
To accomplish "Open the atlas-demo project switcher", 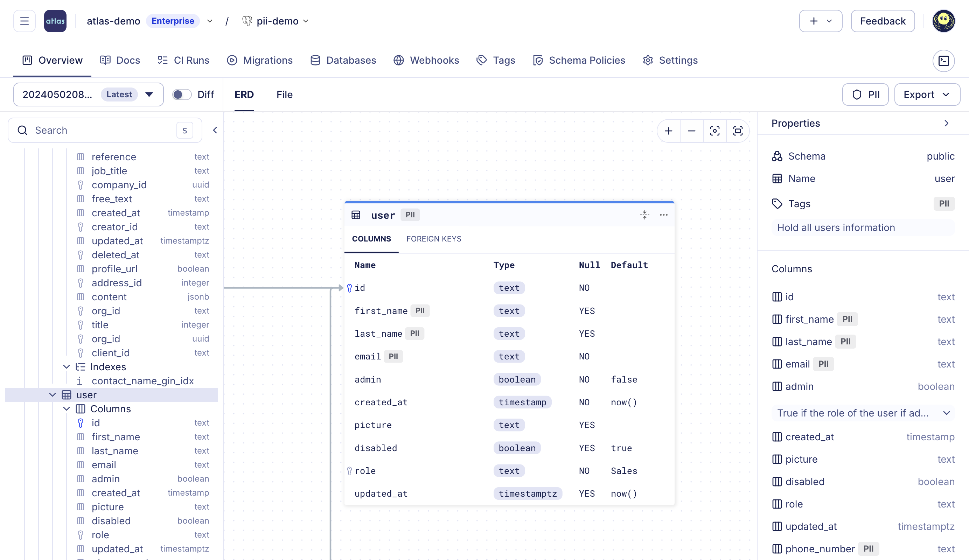I will pos(210,21).
